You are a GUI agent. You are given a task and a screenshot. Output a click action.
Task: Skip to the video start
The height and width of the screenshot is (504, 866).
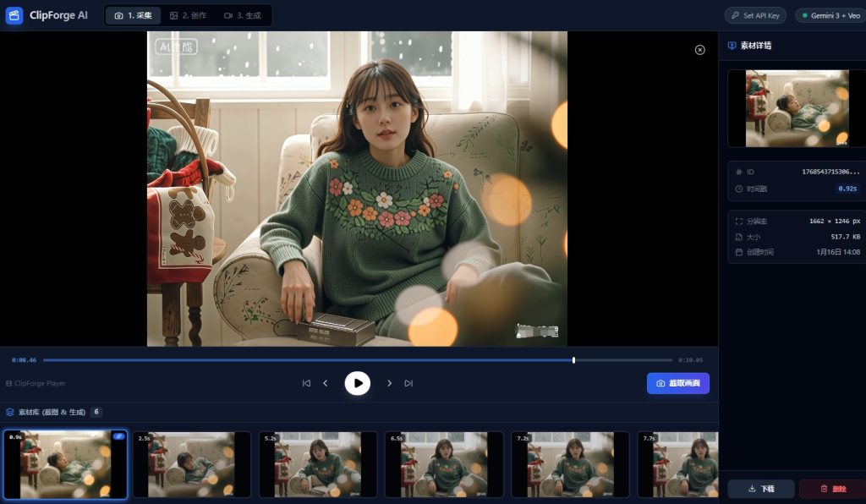pos(306,382)
